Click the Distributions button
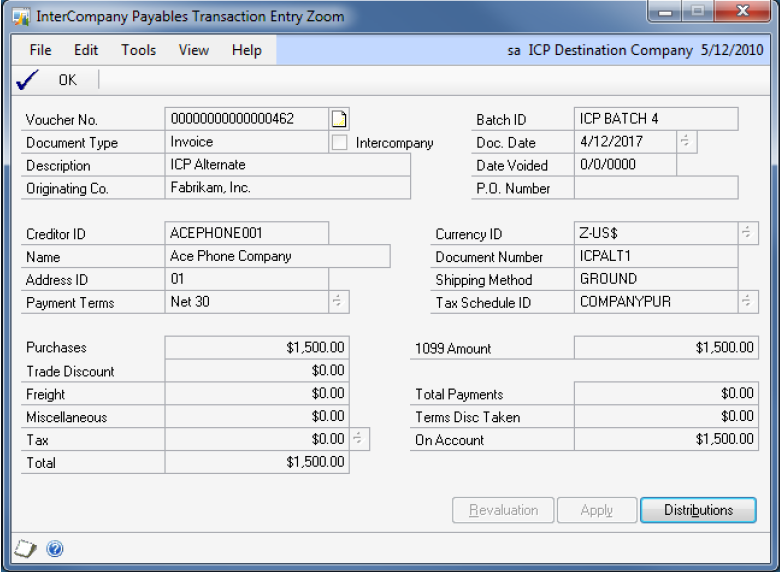 point(698,510)
